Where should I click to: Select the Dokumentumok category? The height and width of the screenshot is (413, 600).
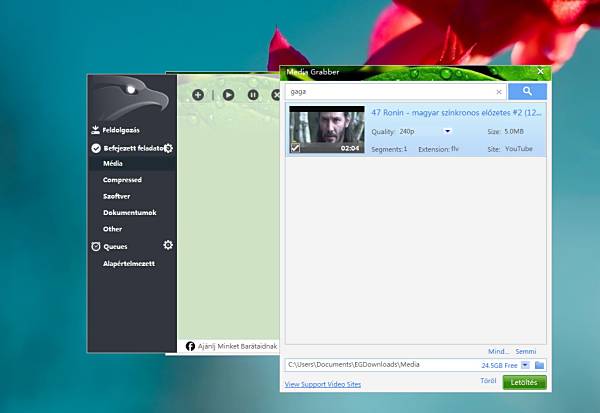pos(129,213)
